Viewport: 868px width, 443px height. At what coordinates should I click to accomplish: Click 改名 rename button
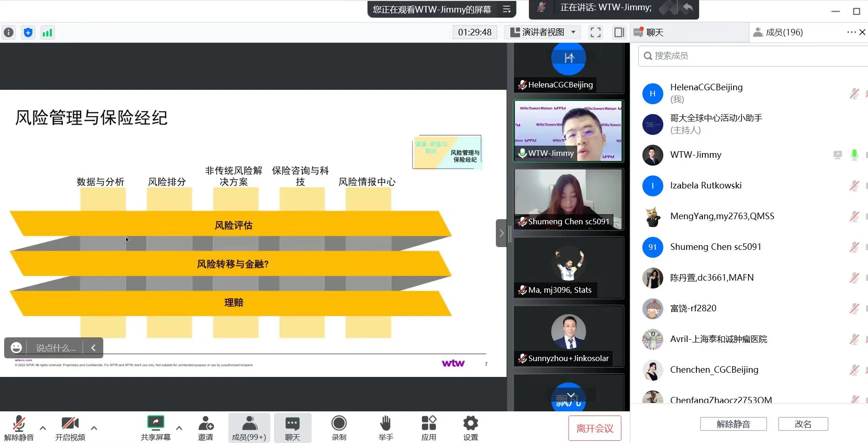pyautogui.click(x=803, y=424)
